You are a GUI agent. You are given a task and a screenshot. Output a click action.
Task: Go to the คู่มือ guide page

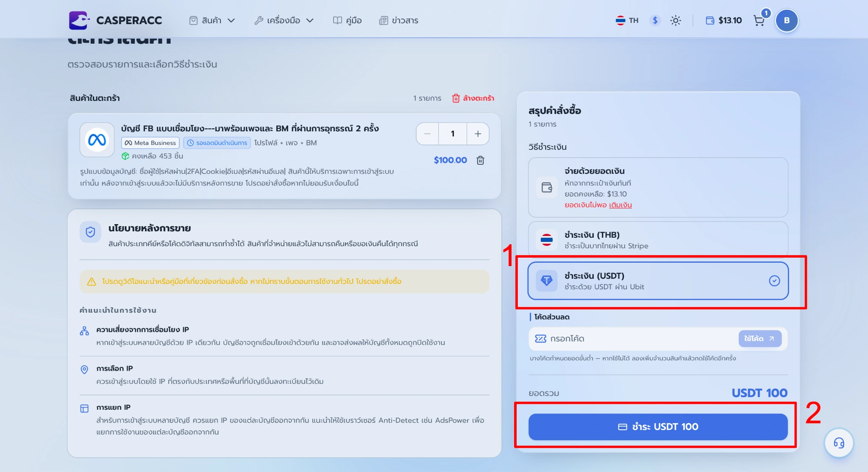tap(347, 20)
